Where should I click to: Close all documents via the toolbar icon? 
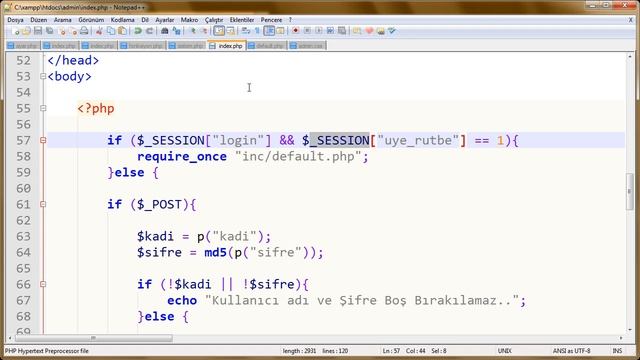coord(73,31)
